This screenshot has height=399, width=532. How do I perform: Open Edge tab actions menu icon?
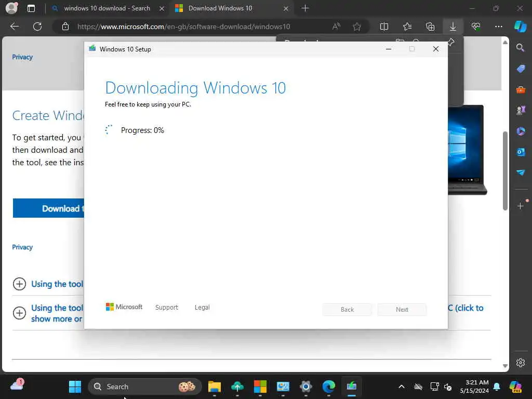coord(31,8)
